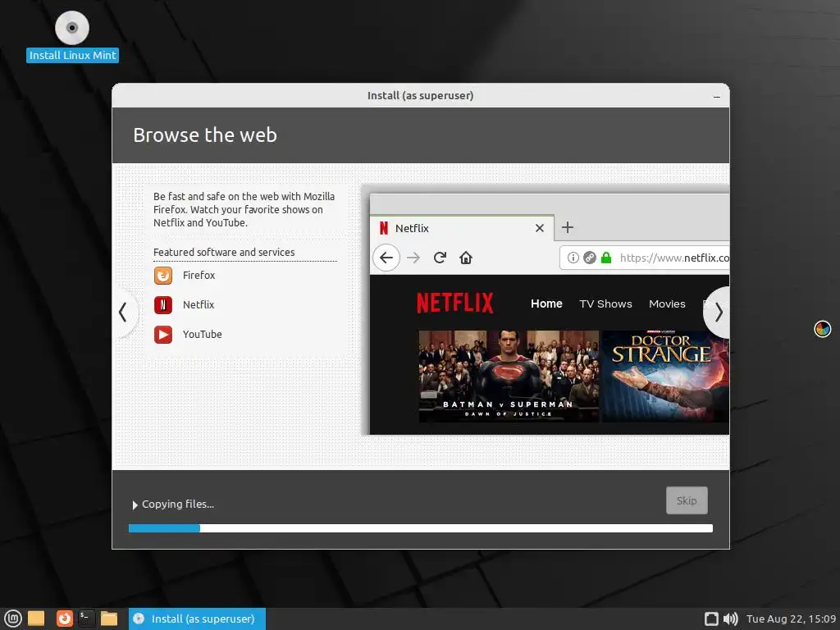
Task: Click the colorful round icon on desktop edge
Action: tap(822, 329)
